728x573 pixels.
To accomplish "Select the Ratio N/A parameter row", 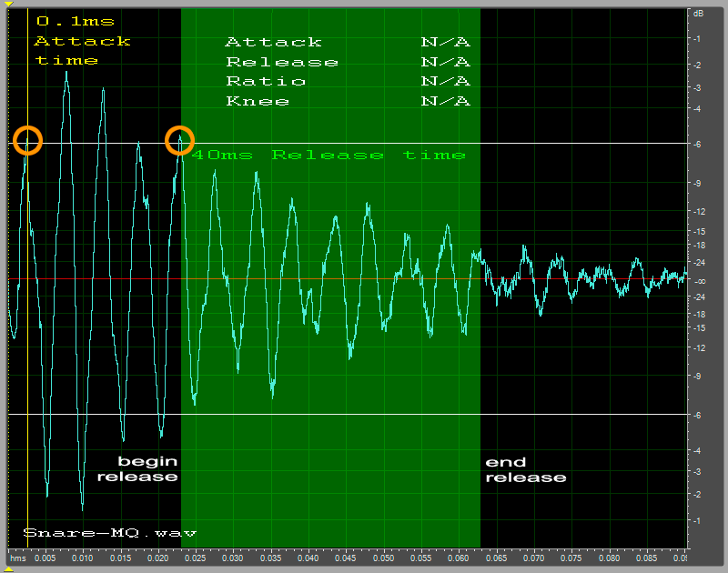I will coord(347,82).
